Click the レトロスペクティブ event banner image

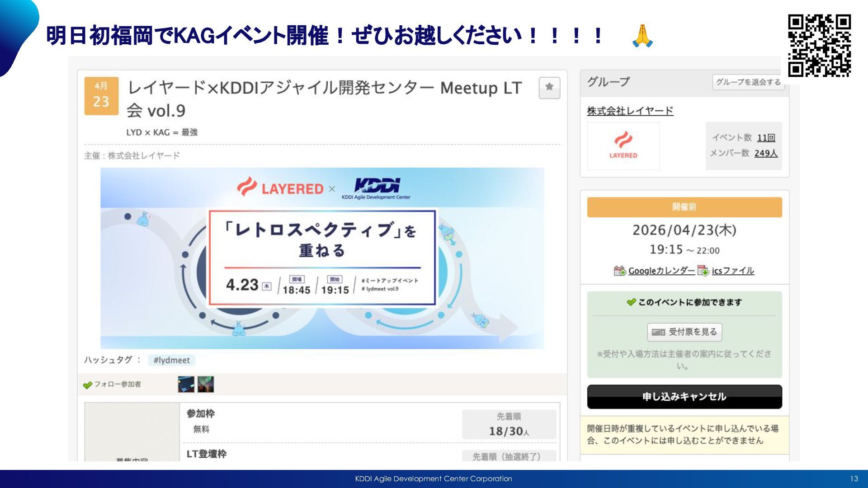[x=322, y=258]
